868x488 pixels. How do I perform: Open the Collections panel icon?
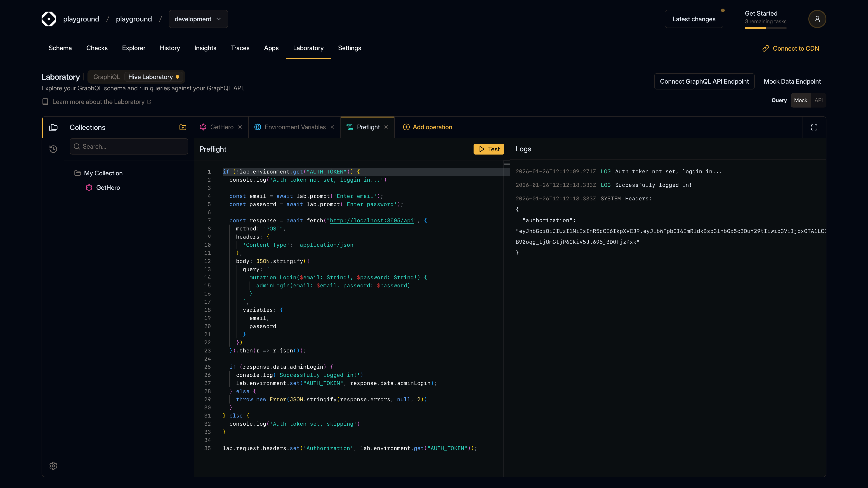(x=53, y=128)
